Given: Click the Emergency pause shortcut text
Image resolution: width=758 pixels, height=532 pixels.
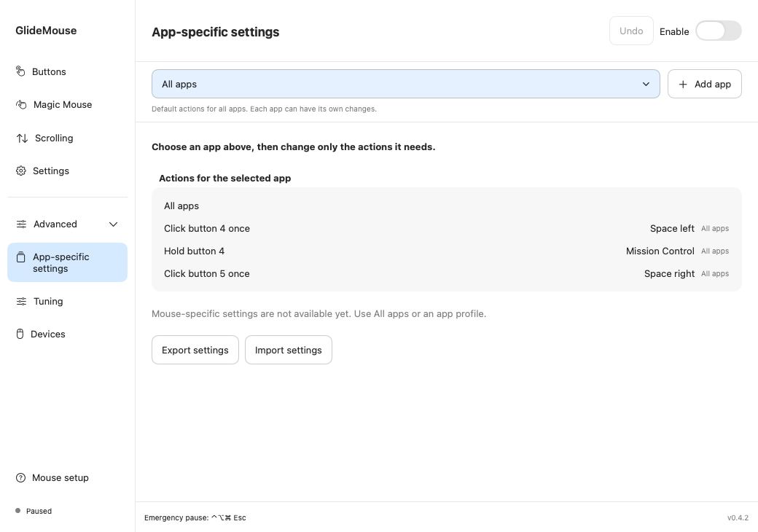Looking at the screenshot, I should 195,518.
